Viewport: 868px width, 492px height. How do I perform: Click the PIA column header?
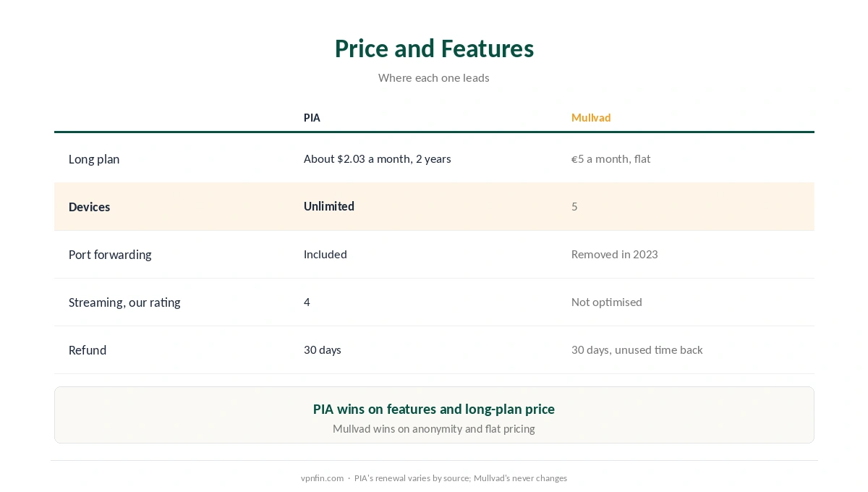312,118
